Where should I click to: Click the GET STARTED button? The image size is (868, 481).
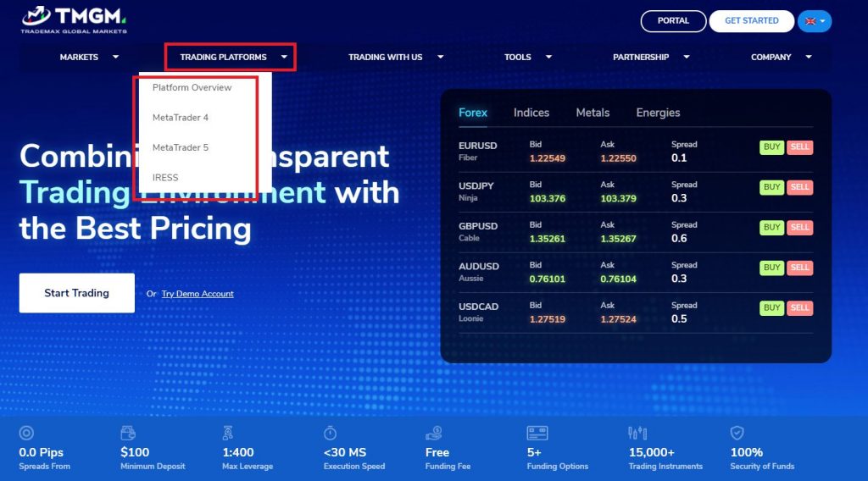tap(752, 21)
